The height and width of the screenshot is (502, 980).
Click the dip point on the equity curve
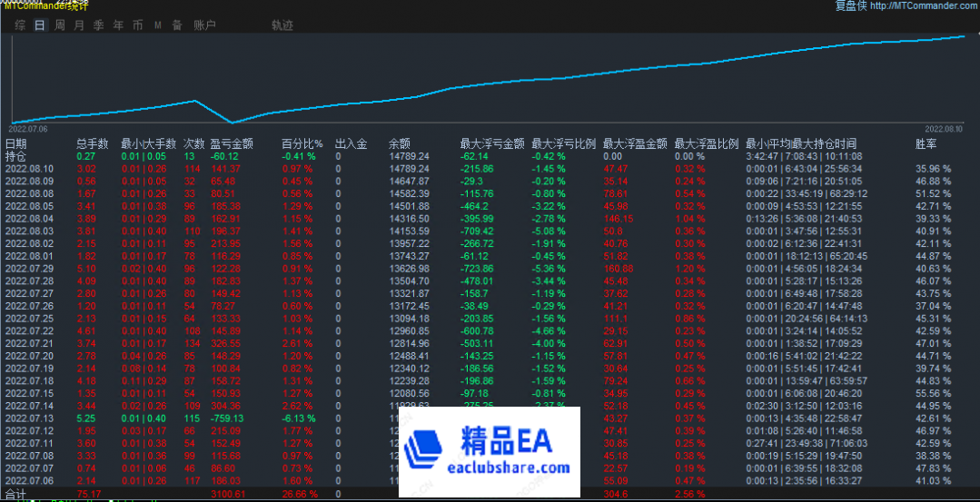233,122
